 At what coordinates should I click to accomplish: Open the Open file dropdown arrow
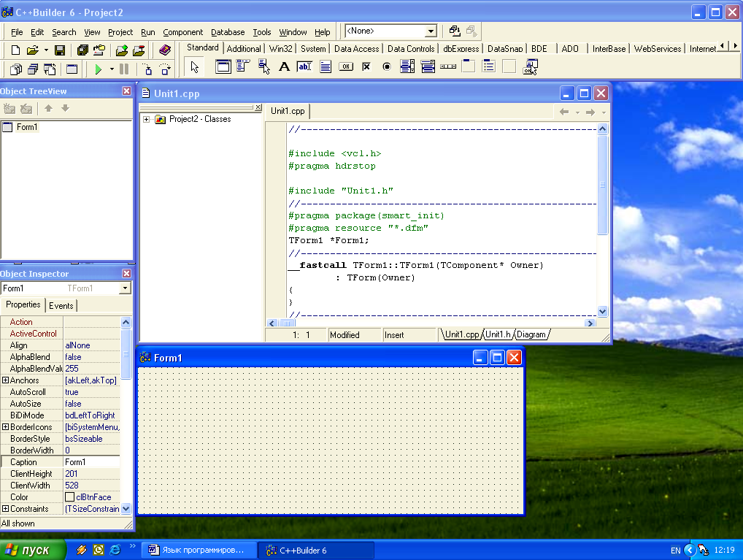(x=46, y=50)
